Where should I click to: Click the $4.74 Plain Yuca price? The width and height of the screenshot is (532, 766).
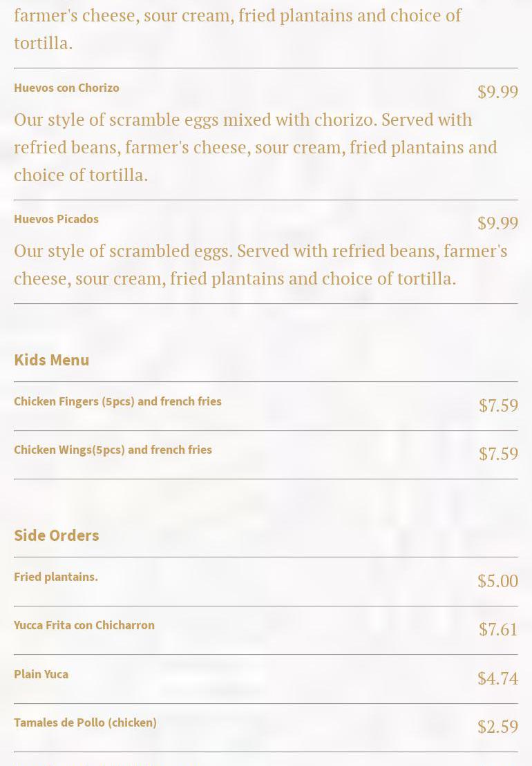click(497, 678)
